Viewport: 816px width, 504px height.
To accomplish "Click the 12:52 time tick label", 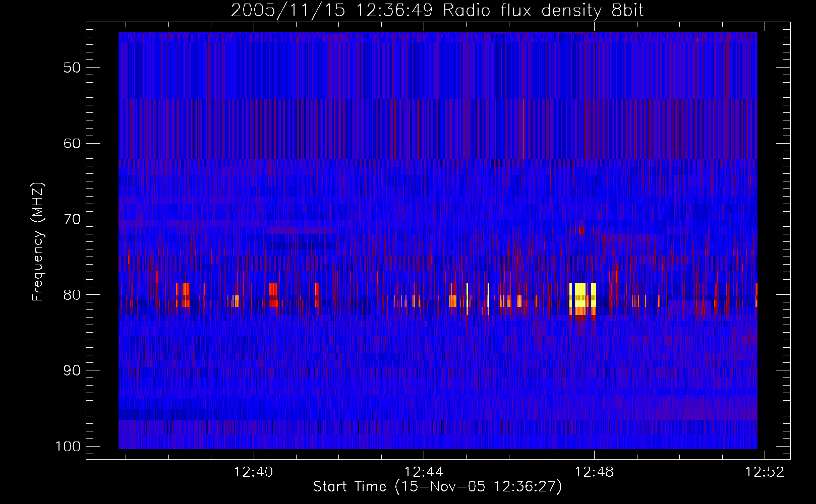I will tap(765, 472).
